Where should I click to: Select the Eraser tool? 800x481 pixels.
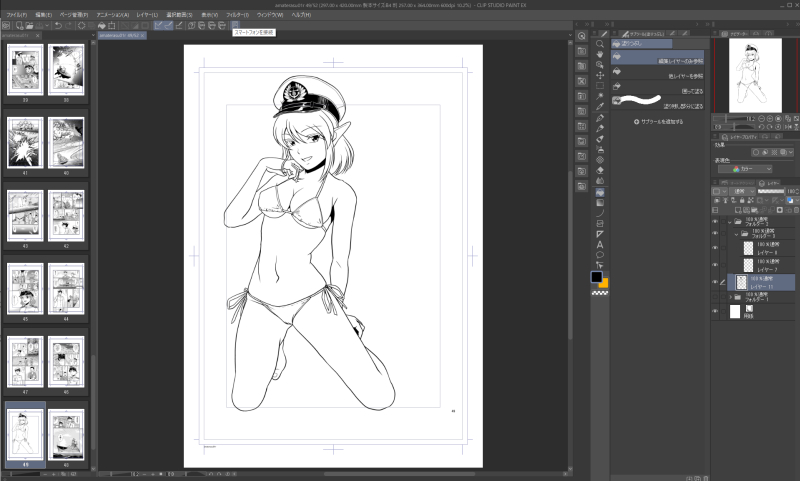click(x=600, y=170)
